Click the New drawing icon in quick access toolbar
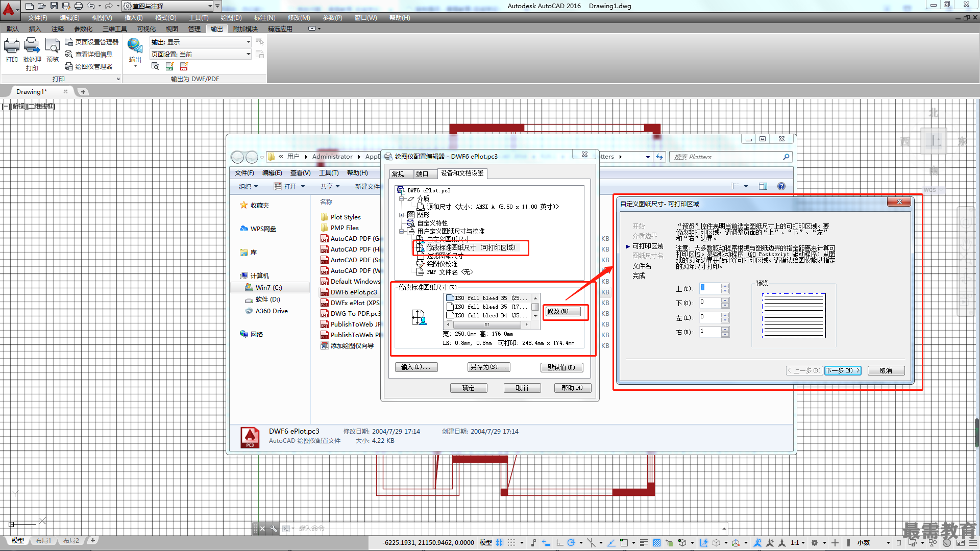The width and height of the screenshot is (980, 551). 29,6
